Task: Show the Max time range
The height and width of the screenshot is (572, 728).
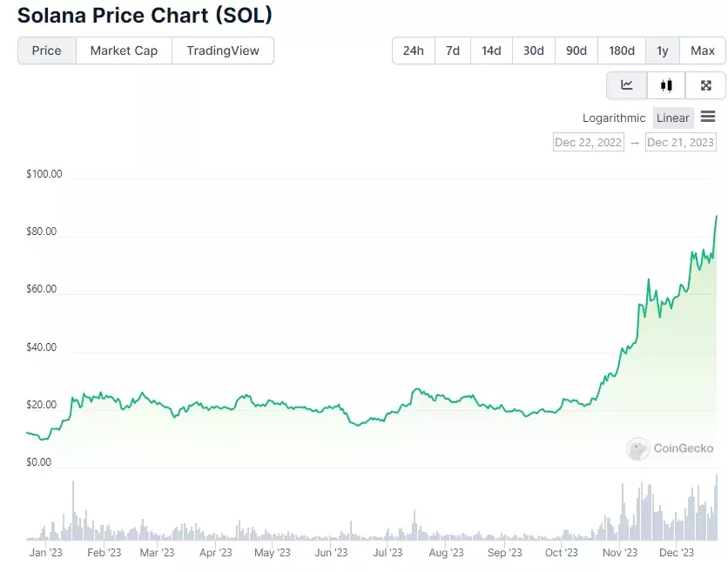Action: (703, 50)
